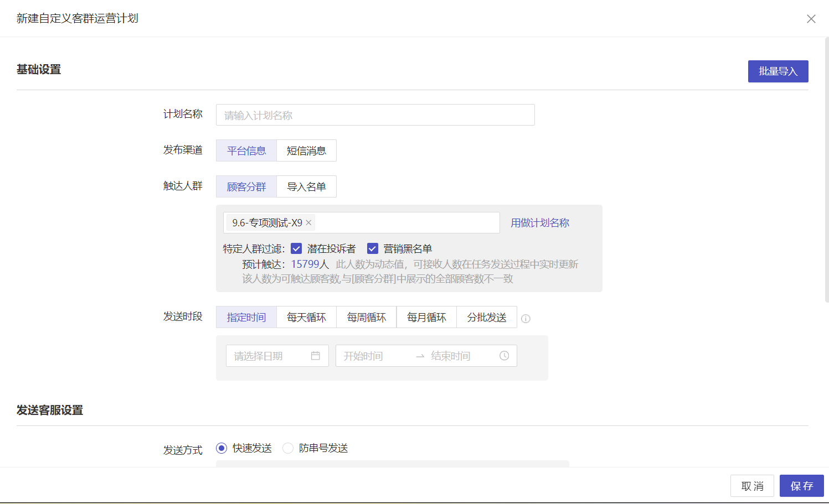Select 短信消息 publish channel
This screenshot has width=829, height=504.
306,150
